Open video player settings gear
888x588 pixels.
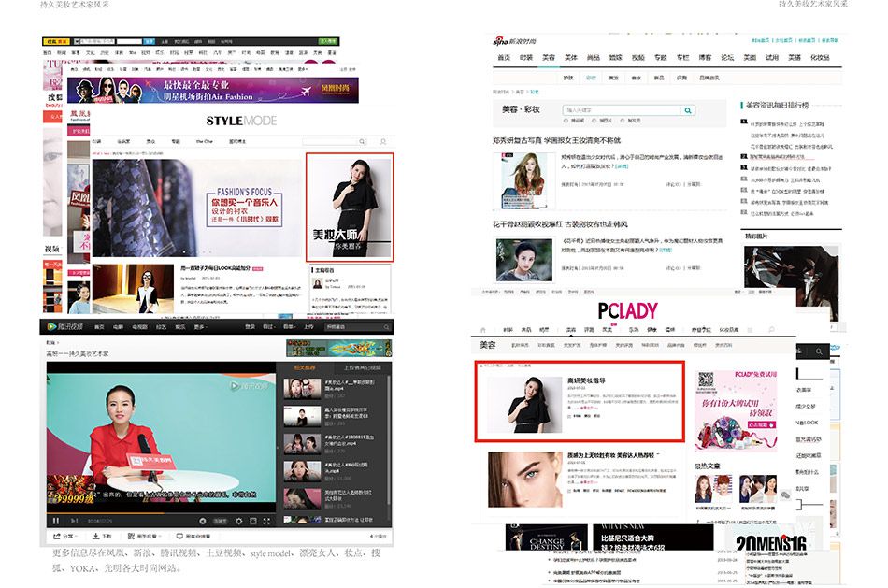(238, 521)
